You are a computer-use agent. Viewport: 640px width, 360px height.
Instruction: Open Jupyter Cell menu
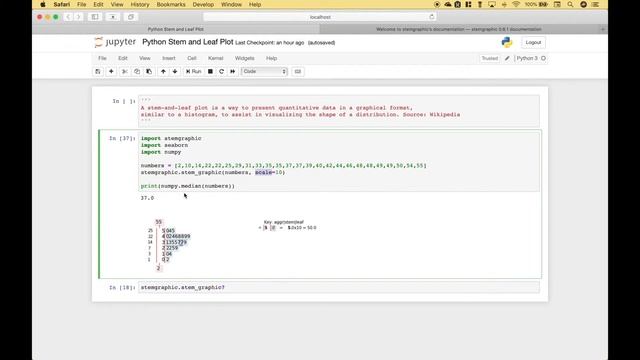[x=192, y=58]
